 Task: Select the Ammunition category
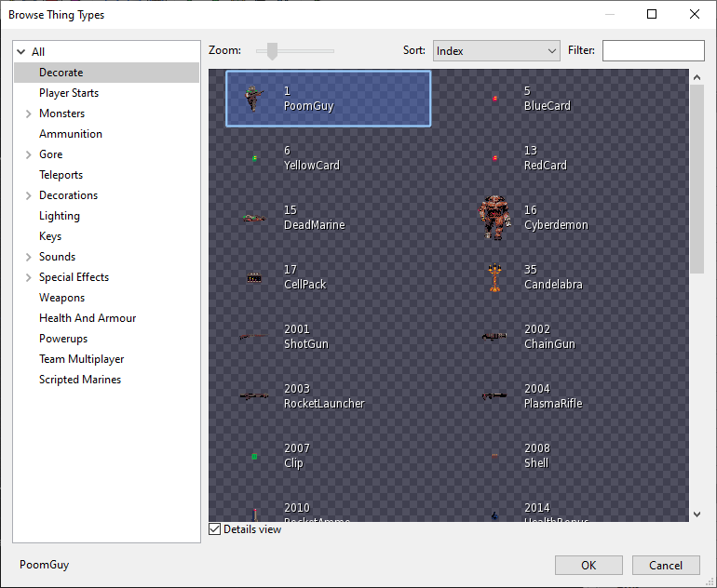click(x=71, y=134)
